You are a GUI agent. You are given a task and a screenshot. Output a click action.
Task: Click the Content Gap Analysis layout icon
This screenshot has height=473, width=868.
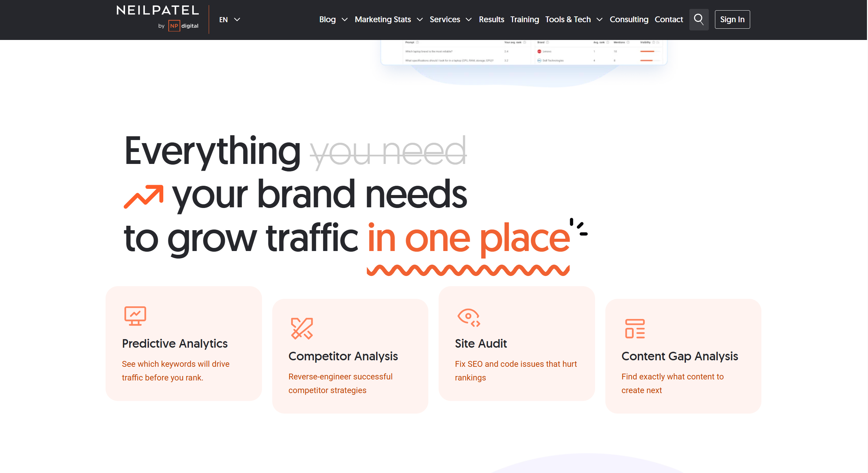pyautogui.click(x=635, y=329)
